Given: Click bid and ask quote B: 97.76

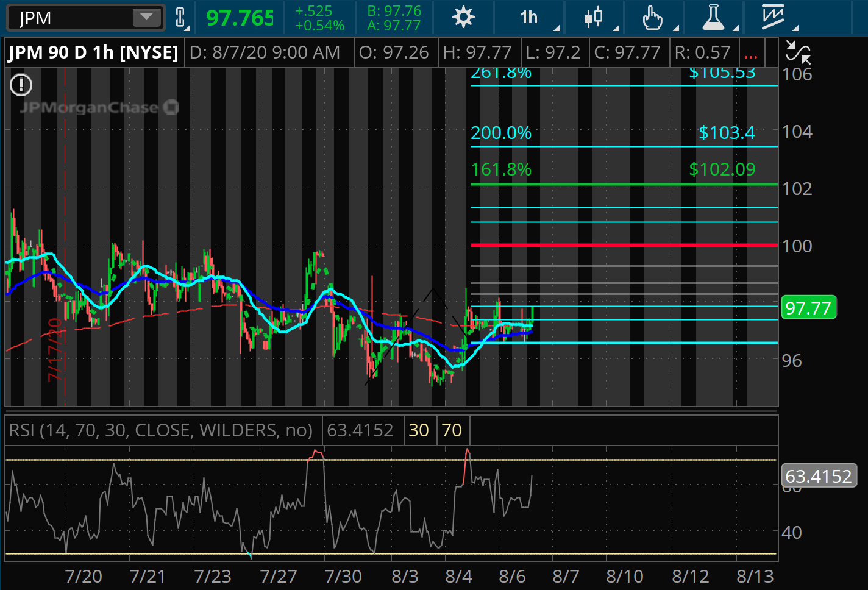Looking at the screenshot, I should coord(394,11).
